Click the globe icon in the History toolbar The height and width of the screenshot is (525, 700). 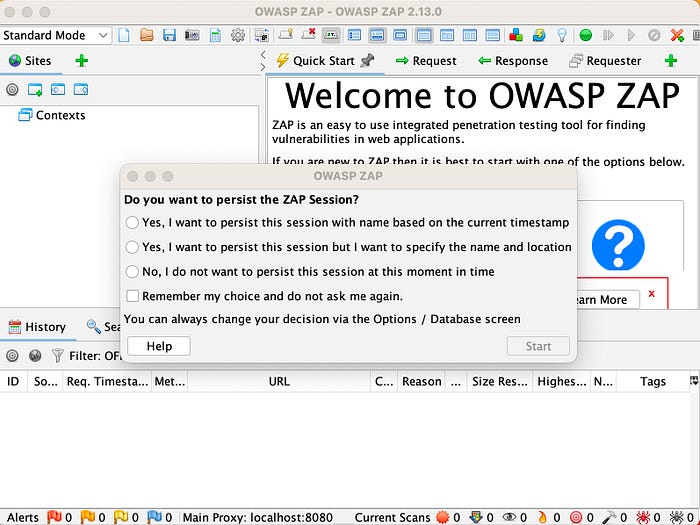35,355
